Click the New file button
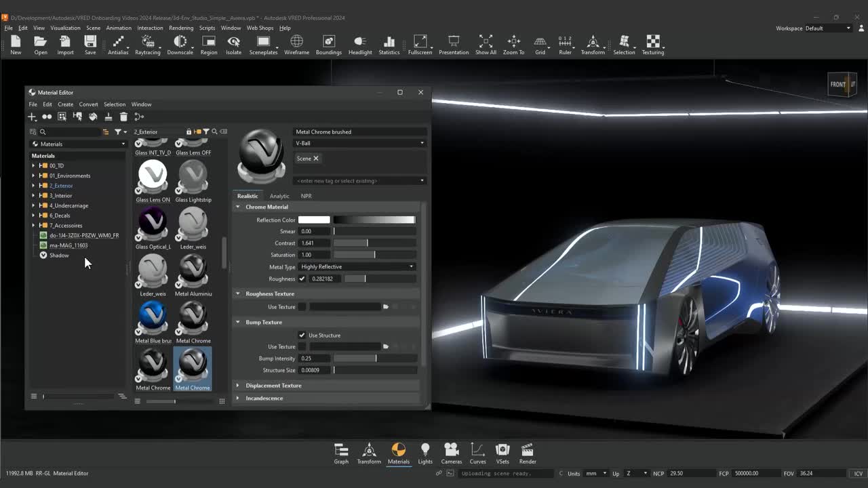868x488 pixels. tap(16, 45)
